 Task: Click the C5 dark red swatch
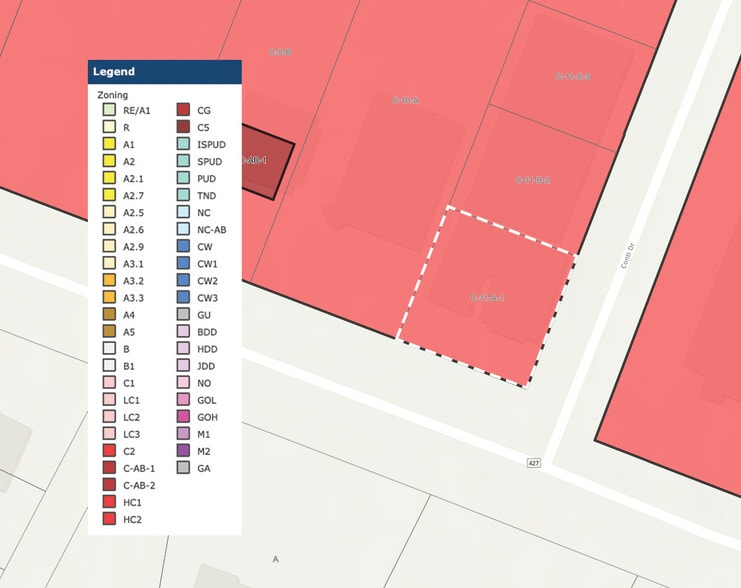click(x=183, y=127)
